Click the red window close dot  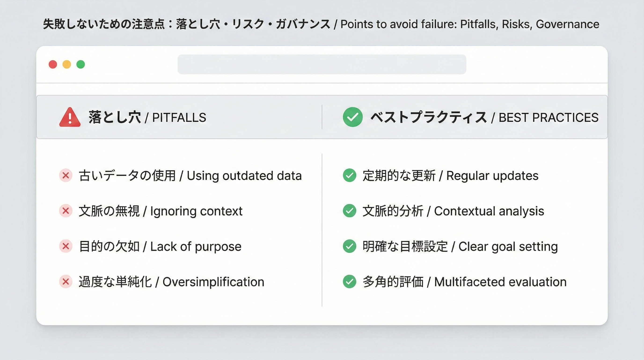pyautogui.click(x=53, y=64)
